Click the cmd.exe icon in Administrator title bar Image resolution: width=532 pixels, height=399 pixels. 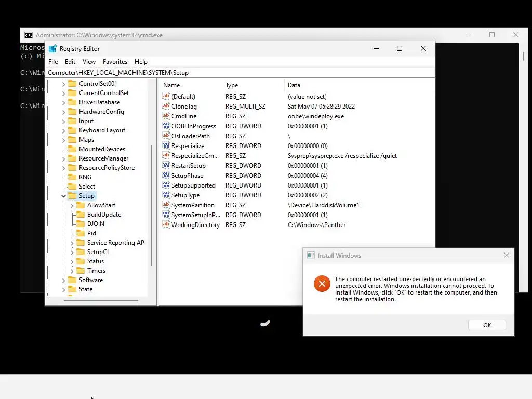click(29, 35)
